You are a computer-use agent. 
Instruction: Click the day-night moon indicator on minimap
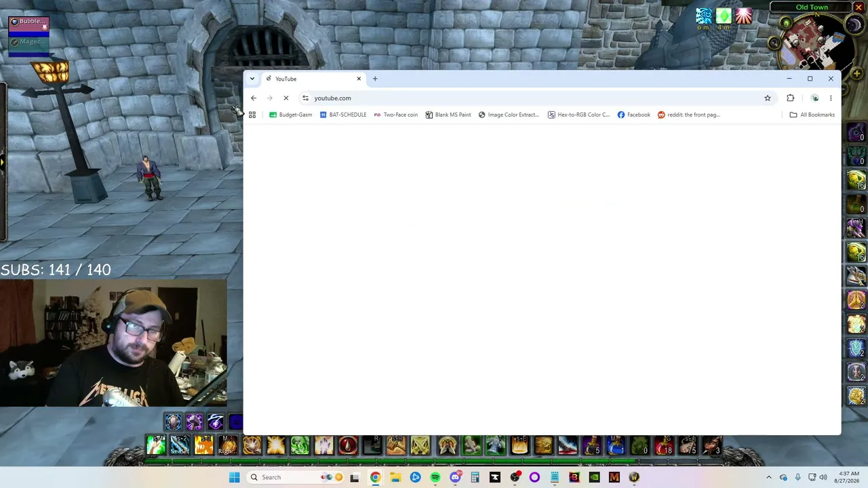[x=853, y=24]
